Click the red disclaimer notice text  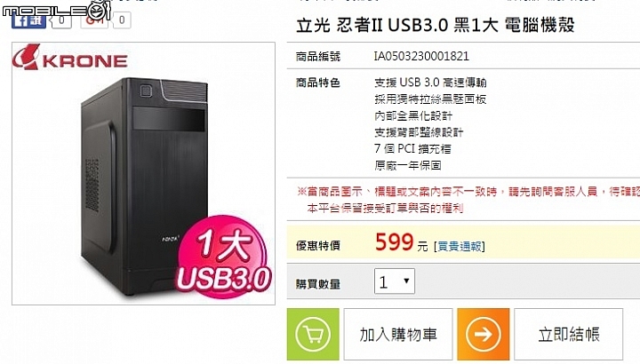[x=468, y=200]
